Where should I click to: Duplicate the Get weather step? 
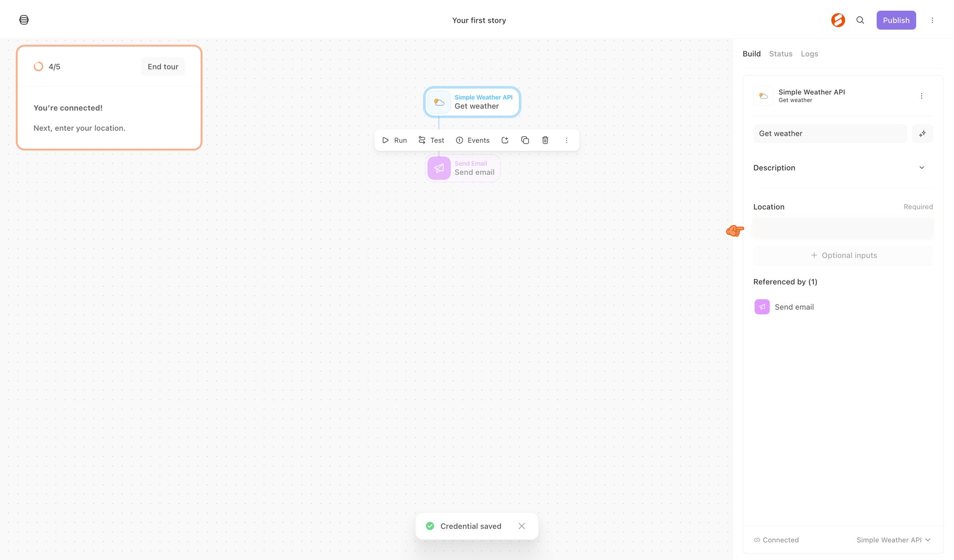(525, 140)
